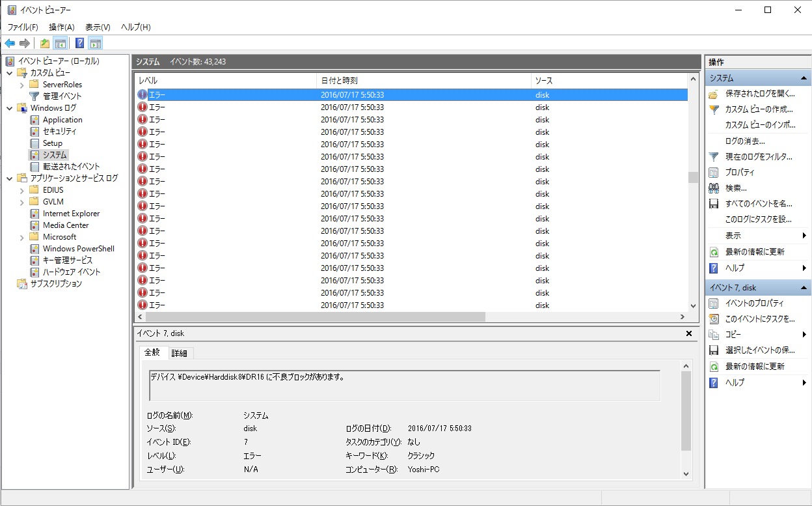
Task: Collapse the システム actions section header
Action: click(804, 78)
